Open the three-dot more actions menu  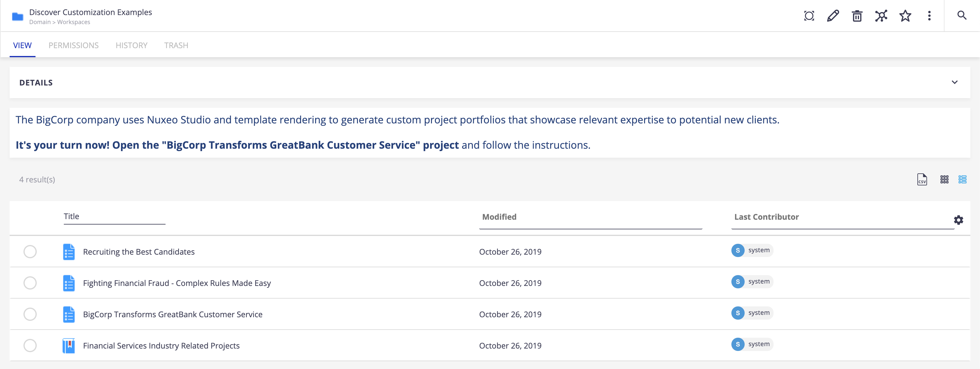(929, 16)
